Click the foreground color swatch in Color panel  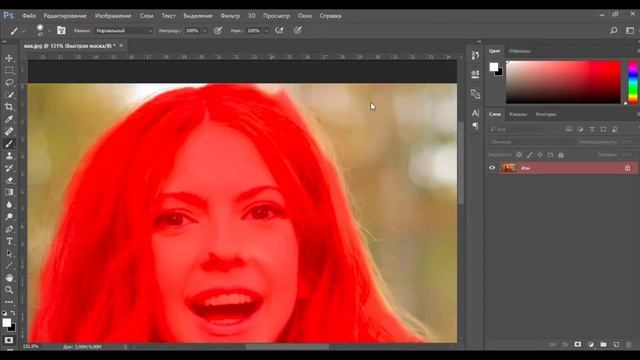pyautogui.click(x=493, y=67)
